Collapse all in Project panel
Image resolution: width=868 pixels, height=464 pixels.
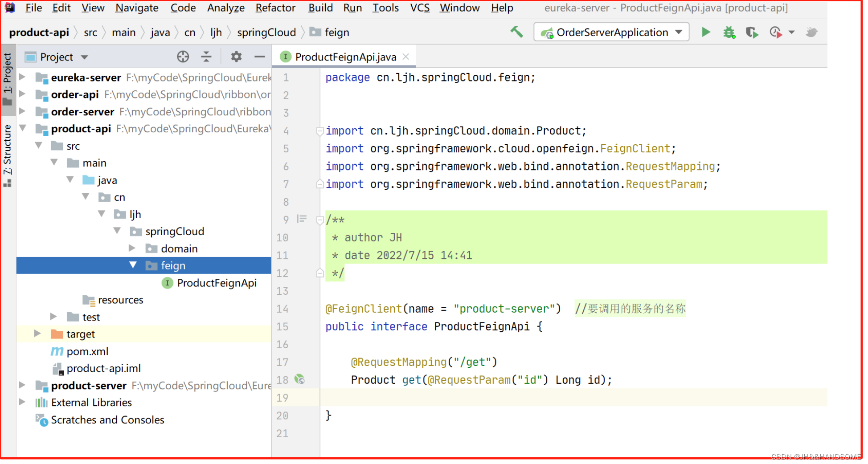coord(207,57)
